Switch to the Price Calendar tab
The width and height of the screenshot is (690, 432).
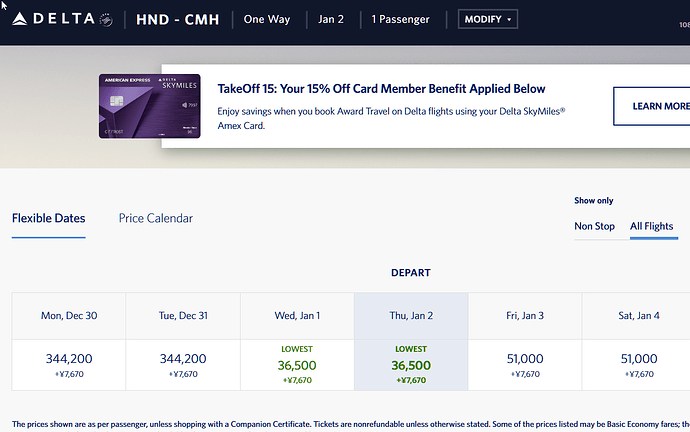tap(155, 218)
